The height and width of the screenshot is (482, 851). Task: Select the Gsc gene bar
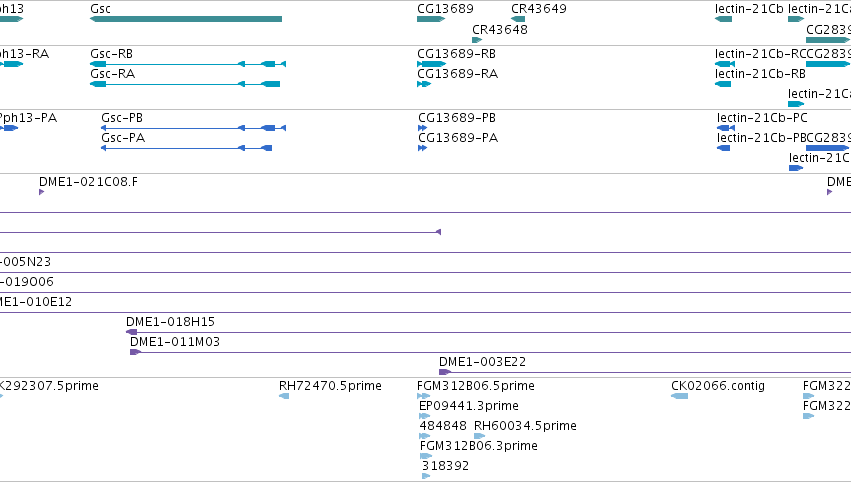pyautogui.click(x=186, y=19)
